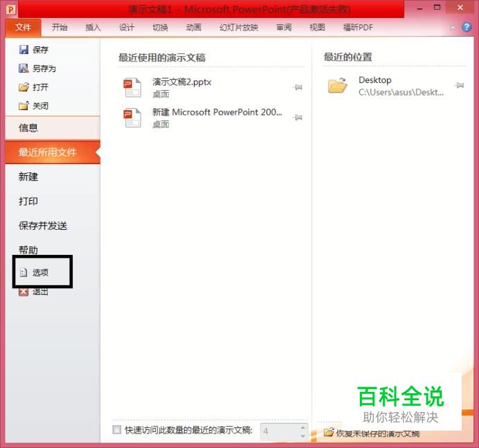Click the 退出 (Exit) button
Screen dimensions: 479x448
(34, 292)
